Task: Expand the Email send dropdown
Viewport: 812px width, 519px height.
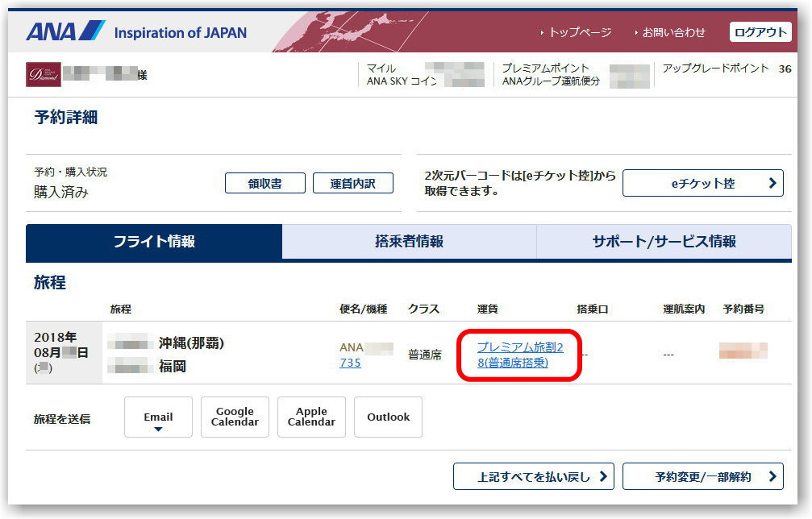Action: point(158,417)
